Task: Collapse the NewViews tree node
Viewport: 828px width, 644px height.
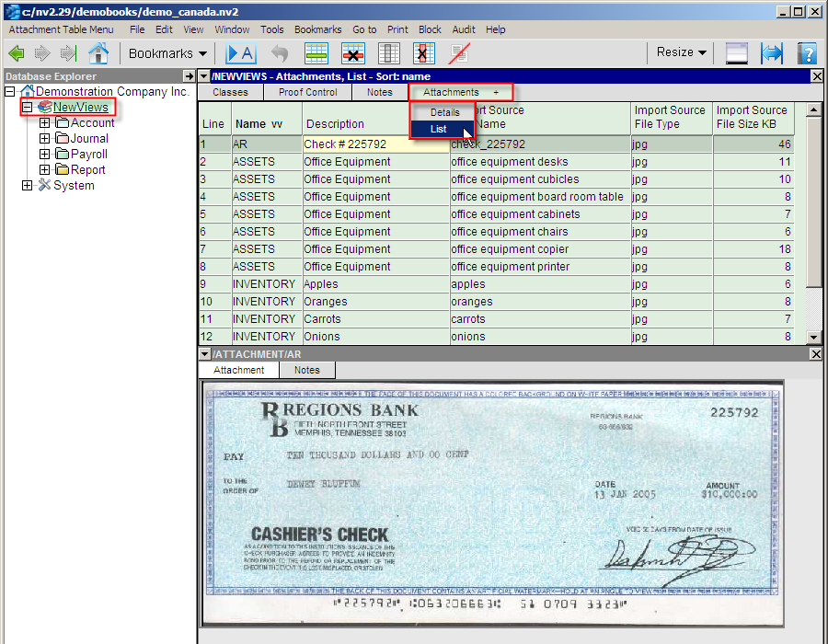Action: 28,108
